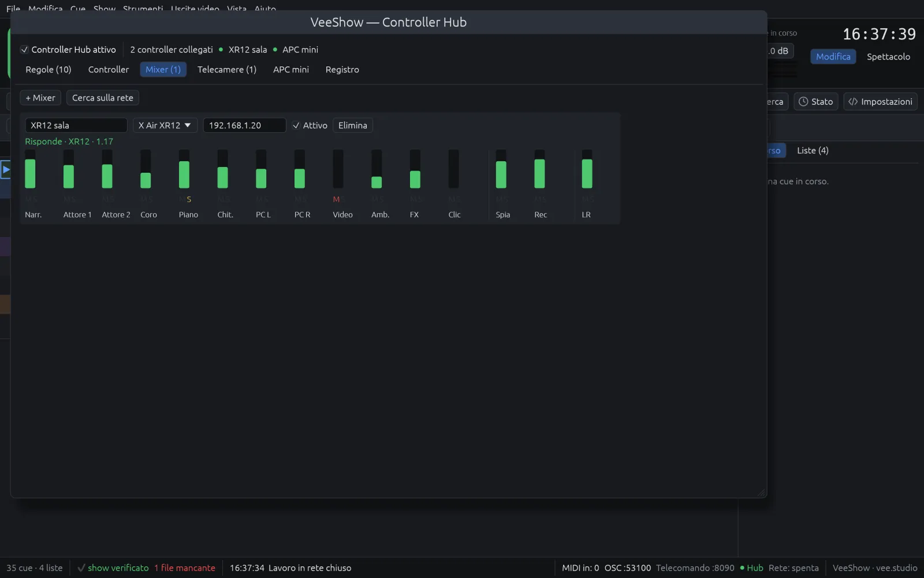Switch to the Liste (4) tab
The width and height of the screenshot is (924, 578).
(813, 150)
